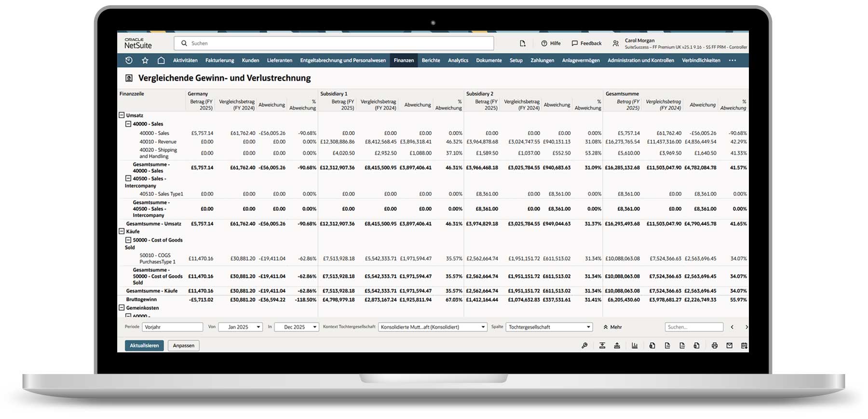Screen dimensions: 868x419
Task: Click the Aktualisieren button
Action: coord(144,346)
